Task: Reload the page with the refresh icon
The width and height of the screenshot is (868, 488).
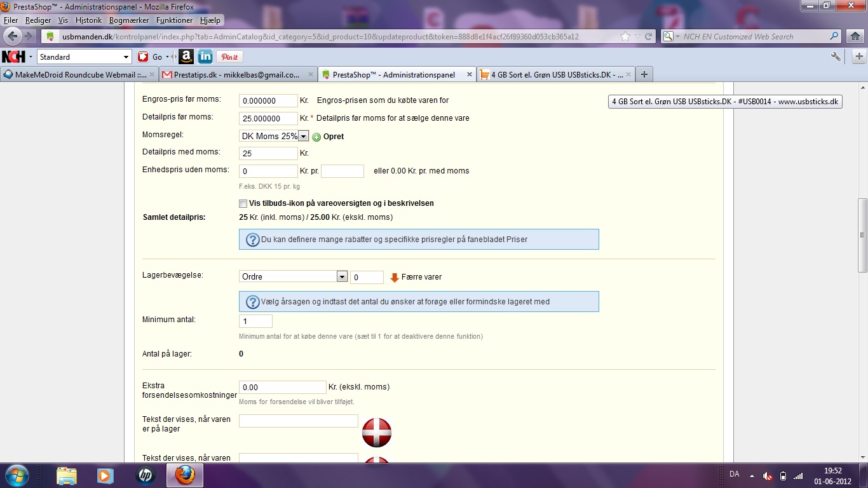Action: (x=648, y=36)
